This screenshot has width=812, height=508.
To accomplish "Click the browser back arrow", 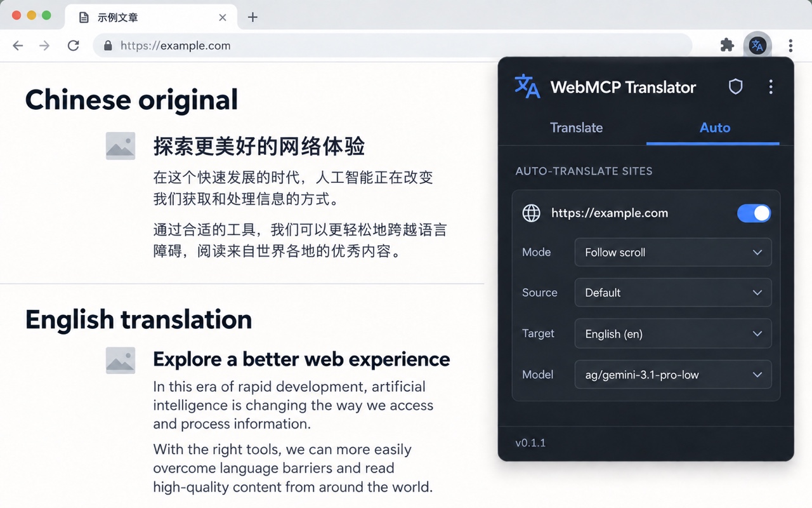I will [x=18, y=46].
